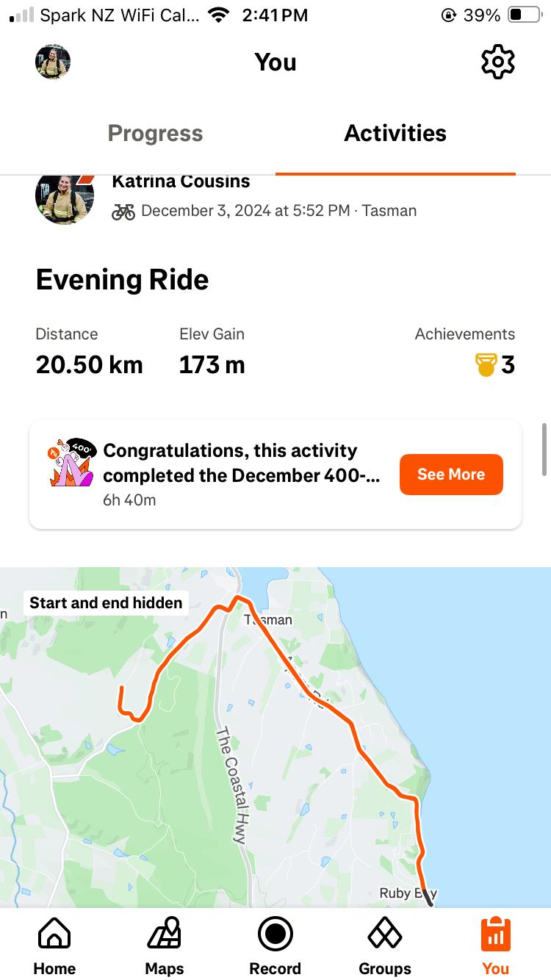Open the Evening Ride activity title
Image resolution: width=551 pixels, height=980 pixels.
coord(122,280)
